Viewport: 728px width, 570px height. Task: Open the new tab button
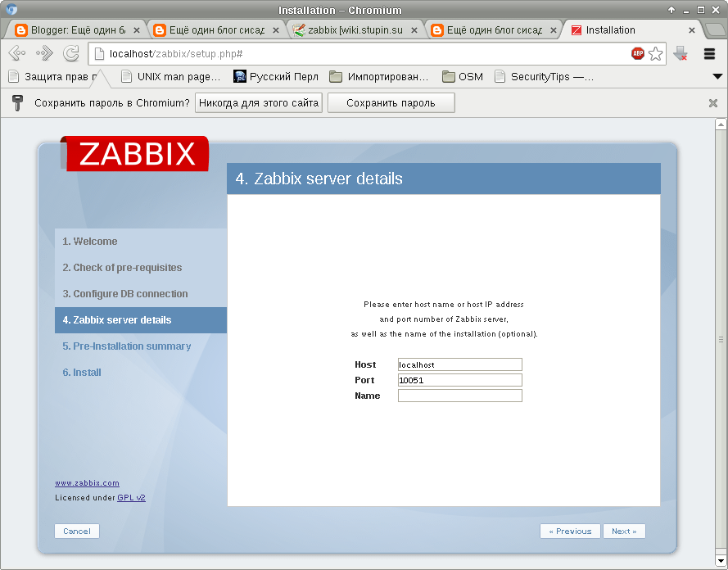tap(716, 30)
